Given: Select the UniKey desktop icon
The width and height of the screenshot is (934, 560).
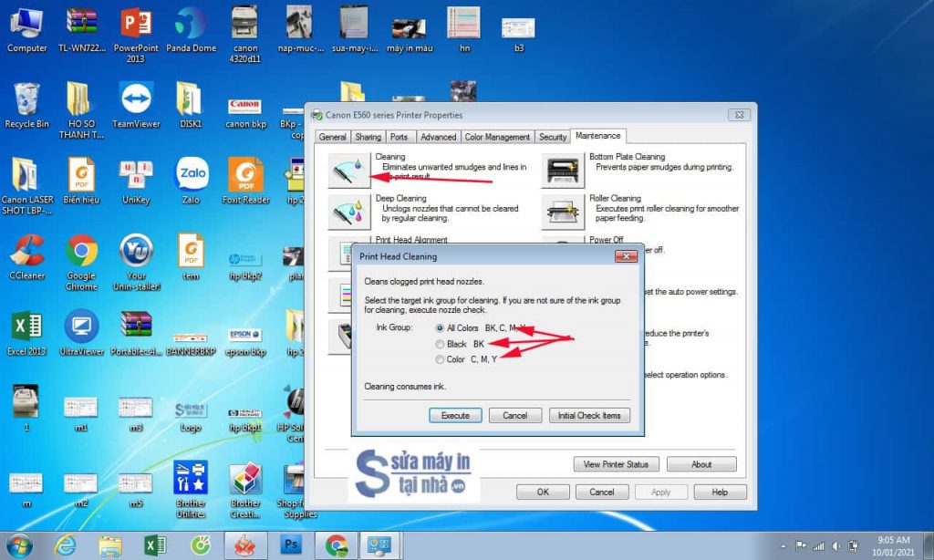Looking at the screenshot, I should pyautogui.click(x=136, y=181).
